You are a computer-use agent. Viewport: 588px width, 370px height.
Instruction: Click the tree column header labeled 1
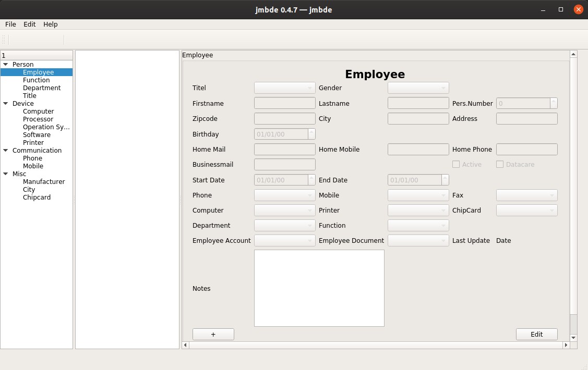tap(37, 55)
